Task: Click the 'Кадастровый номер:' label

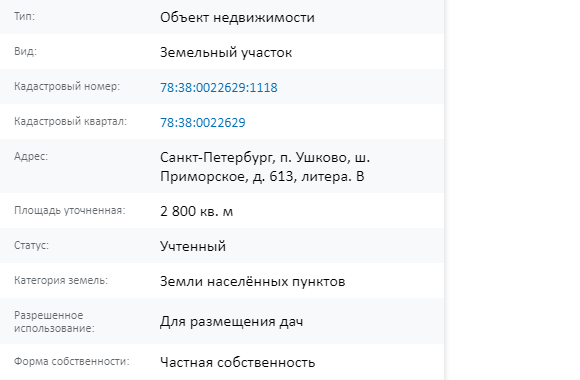Action: [x=67, y=86]
